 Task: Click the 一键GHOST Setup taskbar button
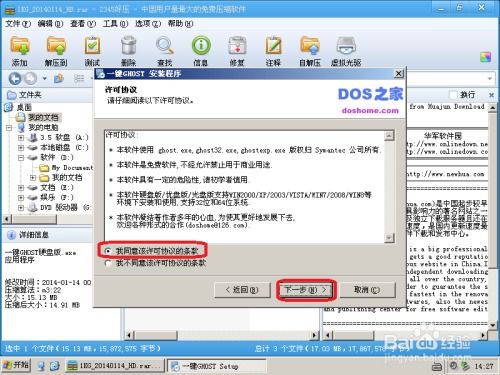[216, 366]
